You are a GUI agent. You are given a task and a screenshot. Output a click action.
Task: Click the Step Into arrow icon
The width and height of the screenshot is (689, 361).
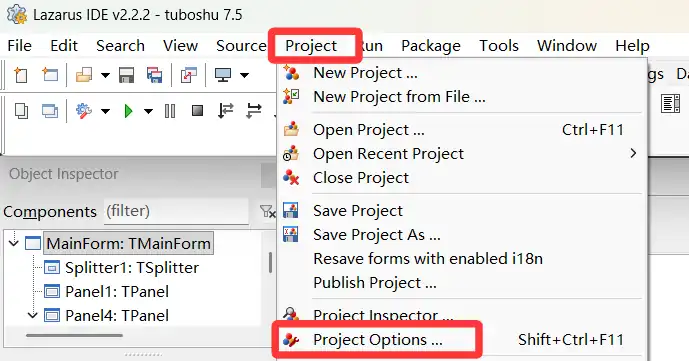pyautogui.click(x=225, y=111)
